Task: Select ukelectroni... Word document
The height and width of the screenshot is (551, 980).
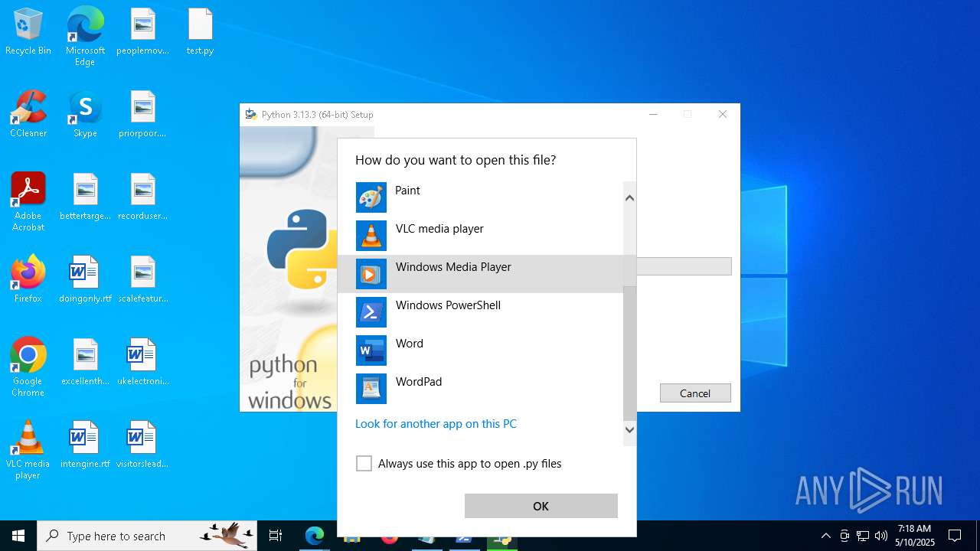Action: 142,363
